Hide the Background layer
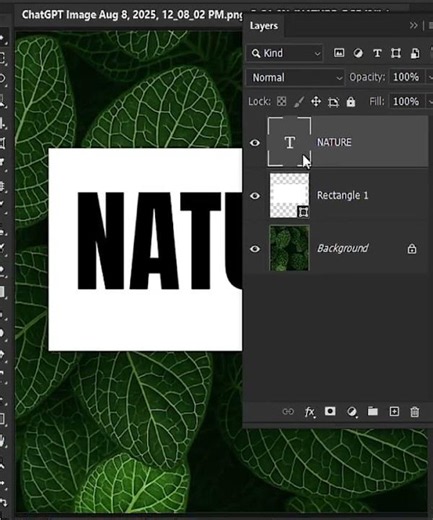The image size is (433, 520). point(255,249)
